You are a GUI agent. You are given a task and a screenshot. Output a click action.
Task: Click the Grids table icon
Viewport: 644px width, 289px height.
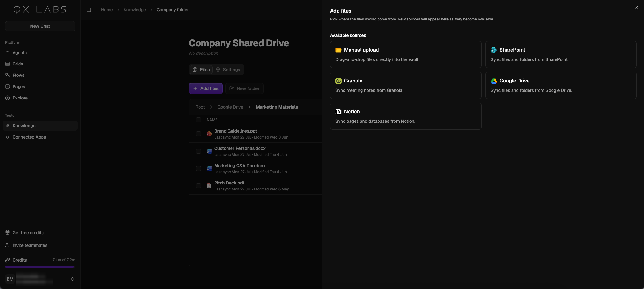click(8, 64)
